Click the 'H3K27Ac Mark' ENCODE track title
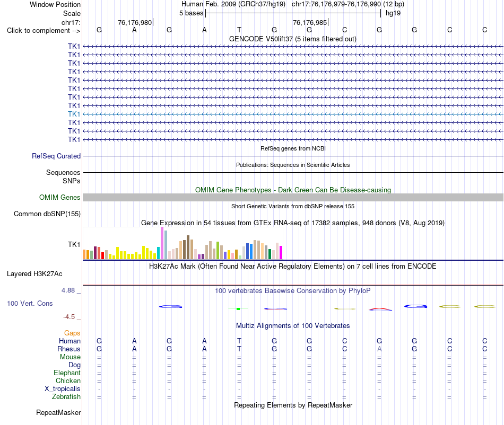 [x=293, y=267]
